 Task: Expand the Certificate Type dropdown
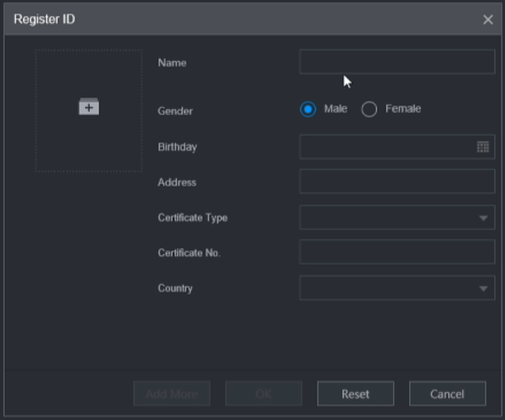[396, 218]
